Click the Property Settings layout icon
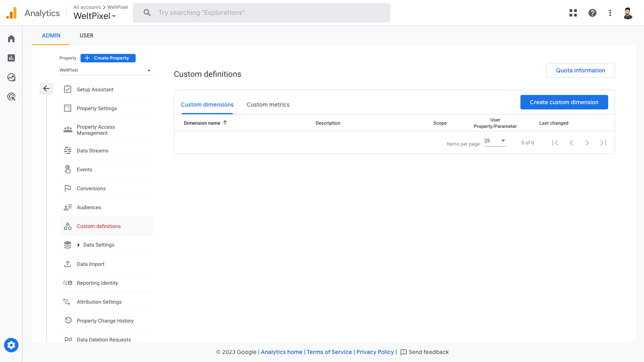Image resolution: width=644 pixels, height=362 pixels. pos(68,108)
